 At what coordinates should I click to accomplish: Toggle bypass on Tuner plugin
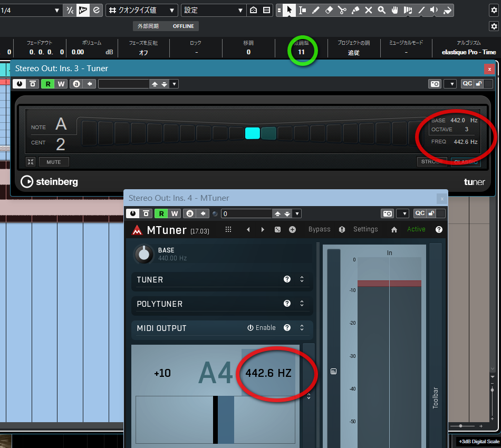(x=33, y=84)
